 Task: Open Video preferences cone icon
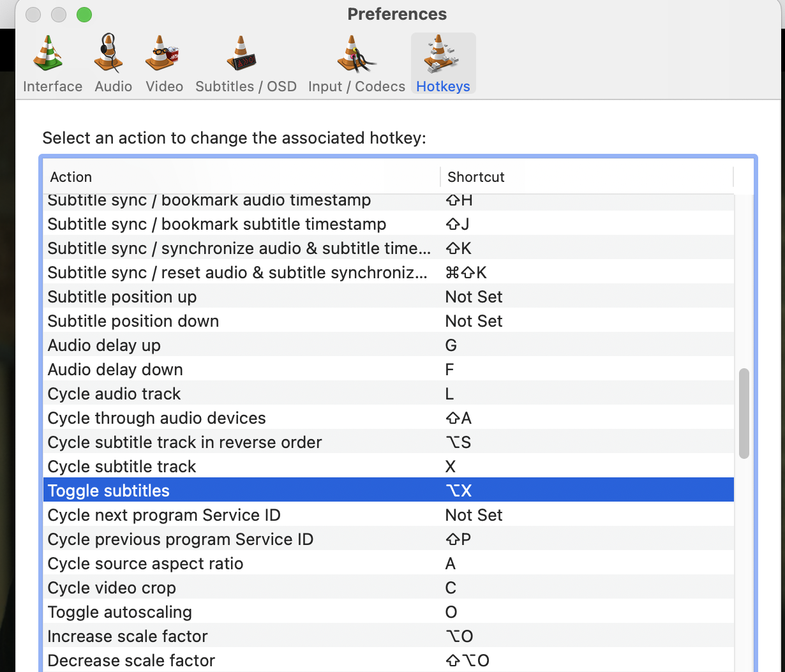tap(163, 54)
